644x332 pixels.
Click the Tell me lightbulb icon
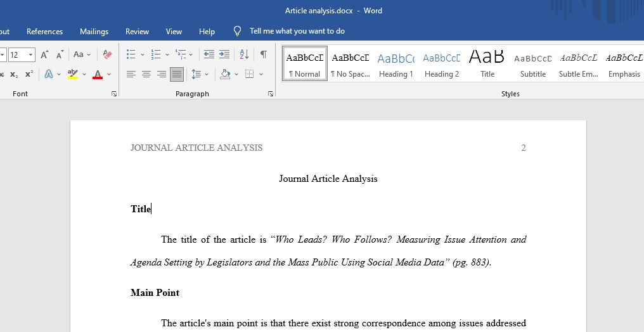click(238, 31)
